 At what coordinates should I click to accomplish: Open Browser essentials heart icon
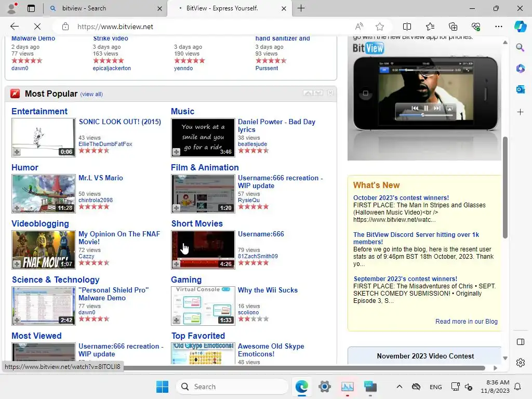[x=476, y=26]
